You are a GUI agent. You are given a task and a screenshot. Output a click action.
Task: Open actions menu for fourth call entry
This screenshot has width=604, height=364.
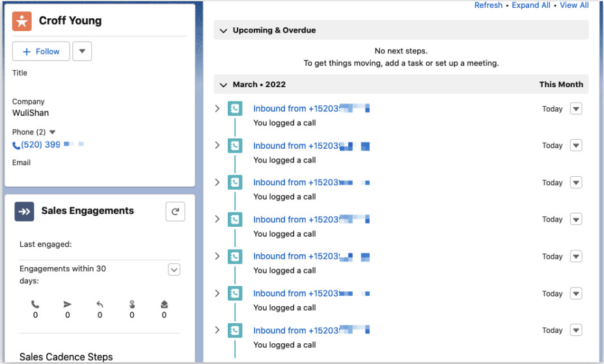tap(576, 219)
